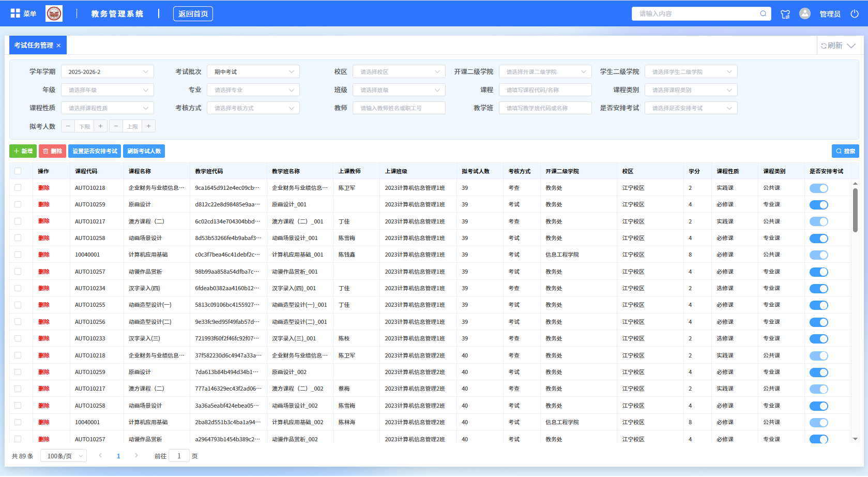This screenshot has width=868, height=477.
Task: Click the minus icon of 下限 stepper
Action: pyautogui.click(x=68, y=126)
